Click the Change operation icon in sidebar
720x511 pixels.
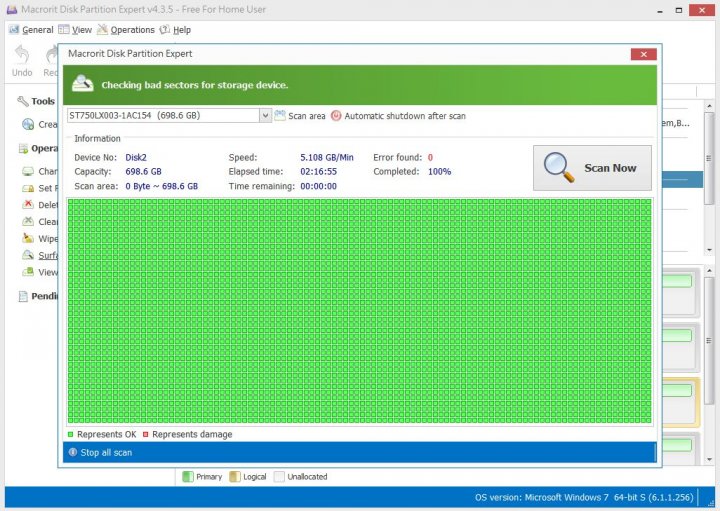click(x=28, y=171)
